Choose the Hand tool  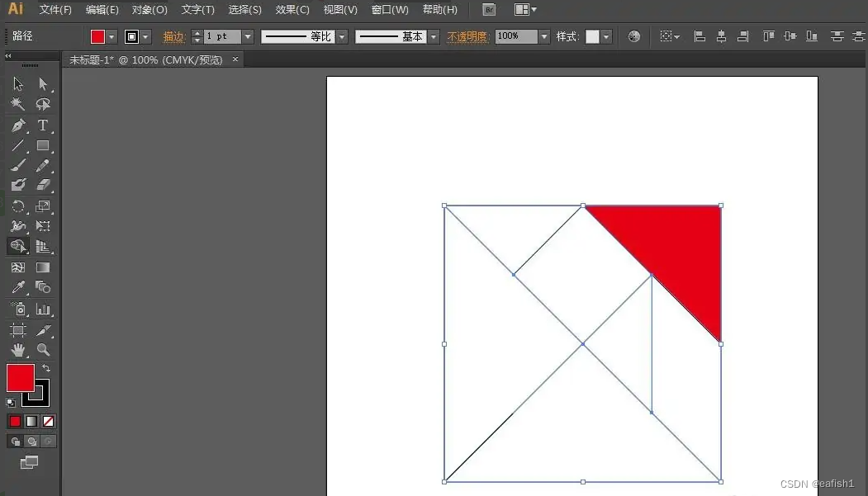point(17,350)
